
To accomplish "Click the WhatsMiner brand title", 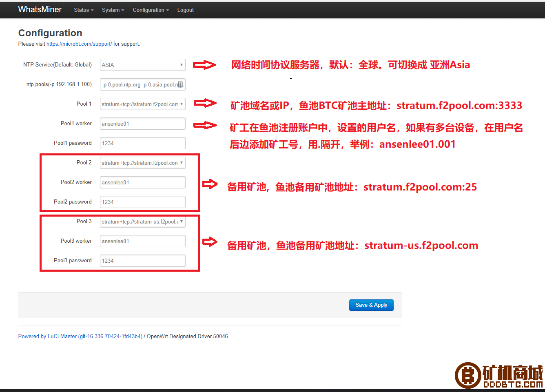I will (x=40, y=9).
